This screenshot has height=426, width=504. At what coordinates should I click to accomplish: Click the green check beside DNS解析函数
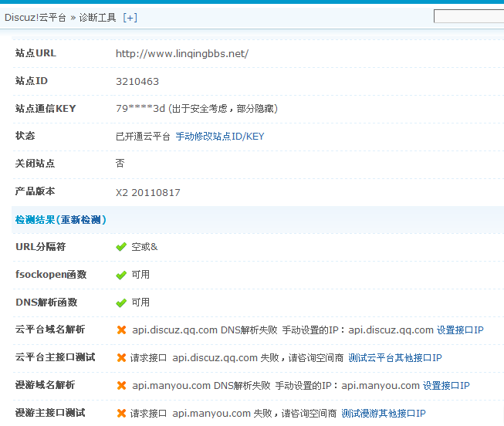(x=121, y=303)
